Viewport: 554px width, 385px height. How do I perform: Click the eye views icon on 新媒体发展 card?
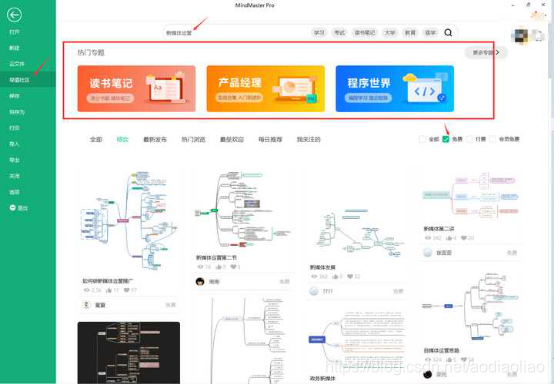[x=314, y=276]
